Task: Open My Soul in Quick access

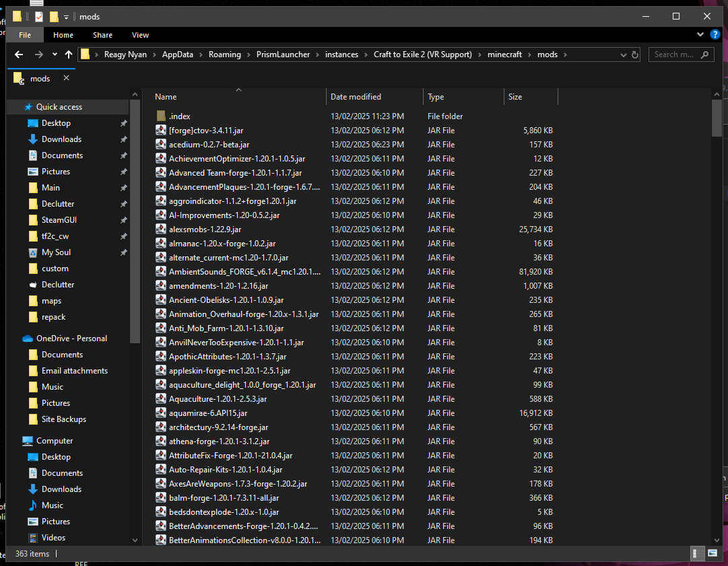Action: point(56,252)
